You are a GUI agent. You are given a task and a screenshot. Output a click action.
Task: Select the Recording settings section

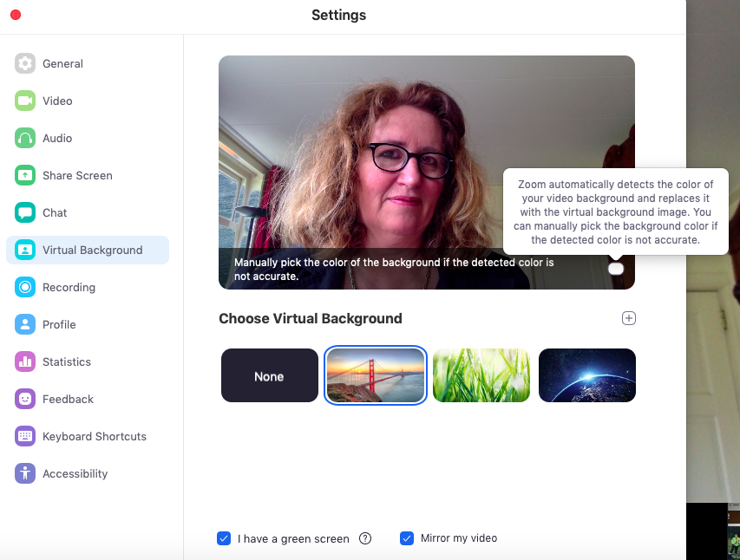click(x=69, y=287)
